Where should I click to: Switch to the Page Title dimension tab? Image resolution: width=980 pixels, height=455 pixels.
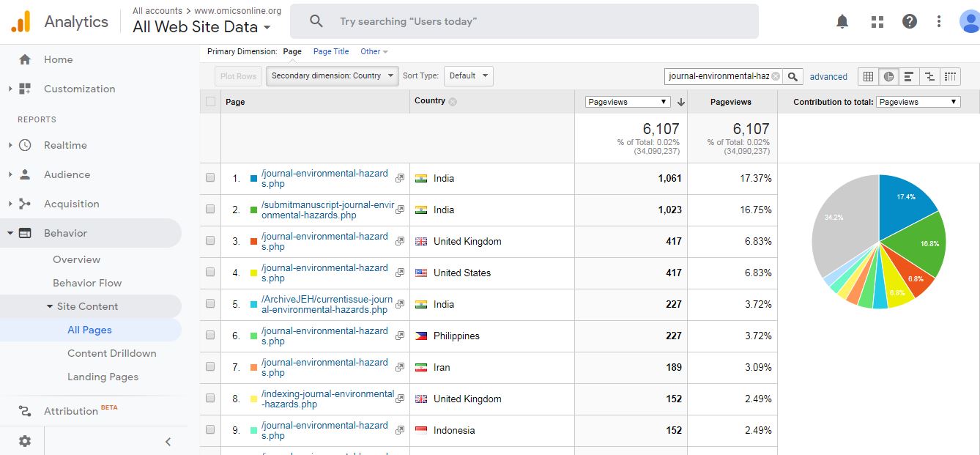click(x=330, y=51)
